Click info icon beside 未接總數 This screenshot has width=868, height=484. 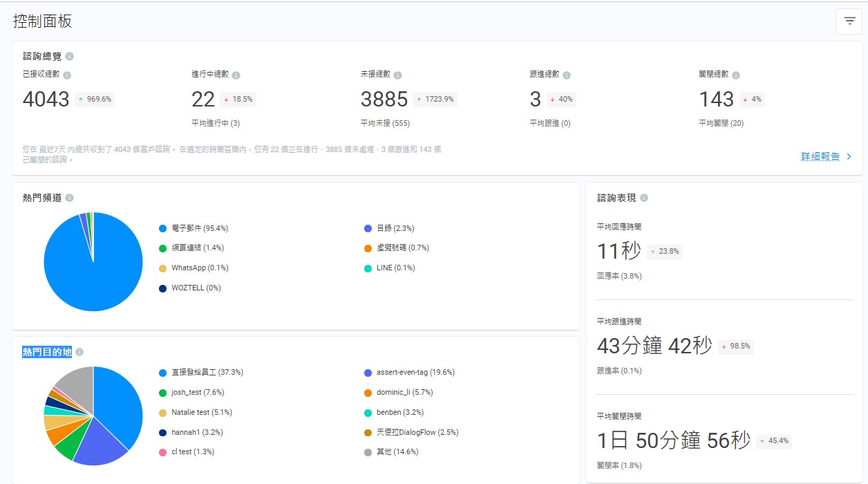pos(398,75)
